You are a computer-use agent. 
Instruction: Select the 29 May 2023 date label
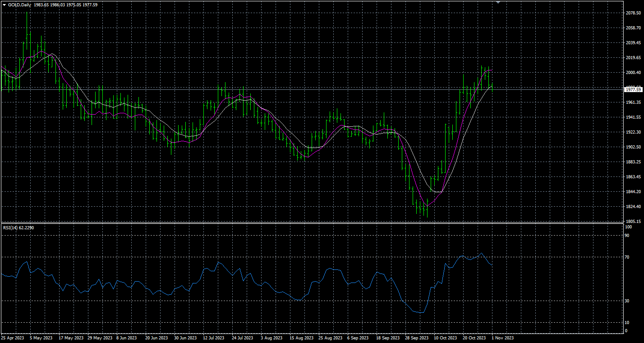pyautogui.click(x=100, y=338)
